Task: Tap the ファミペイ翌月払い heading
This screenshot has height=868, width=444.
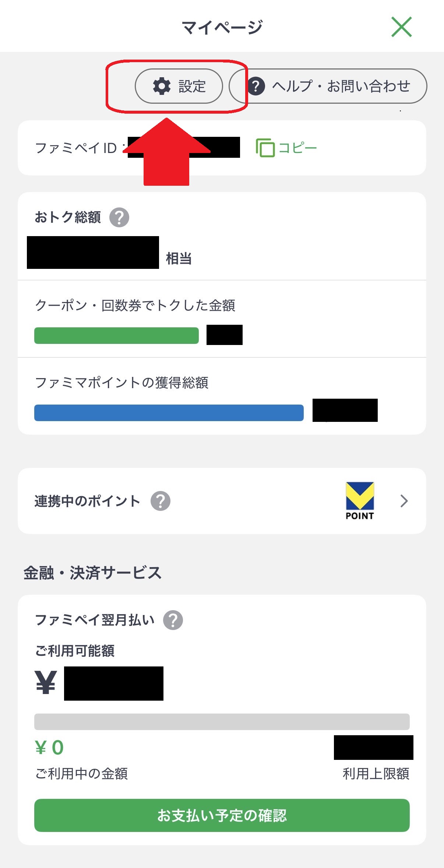Action: [94, 620]
